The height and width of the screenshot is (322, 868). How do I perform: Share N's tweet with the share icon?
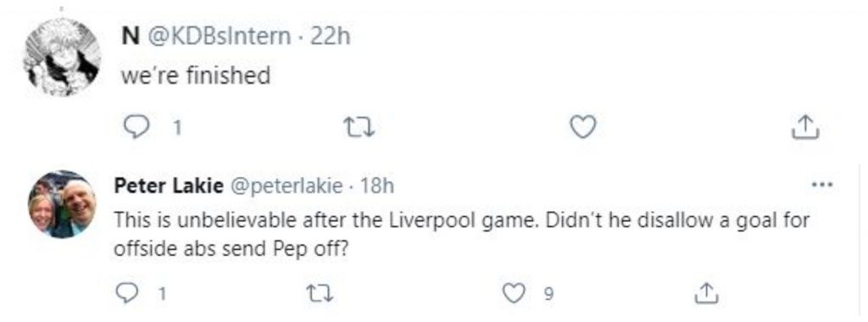805,127
